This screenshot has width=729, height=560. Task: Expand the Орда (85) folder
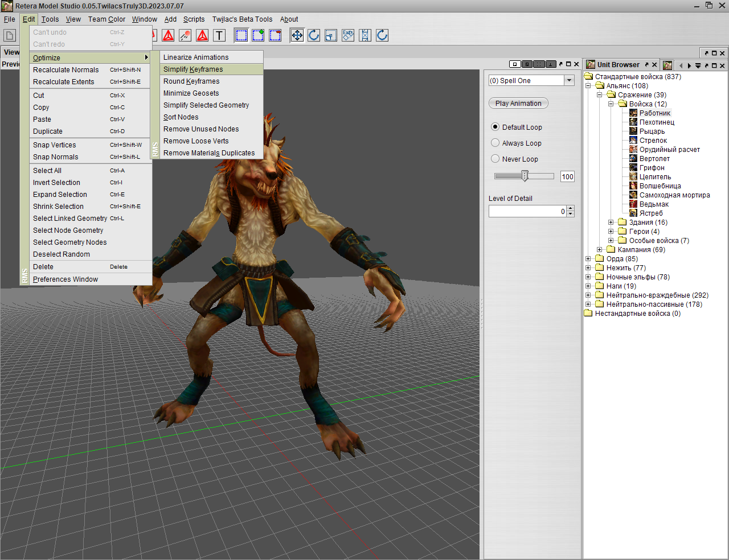click(588, 259)
